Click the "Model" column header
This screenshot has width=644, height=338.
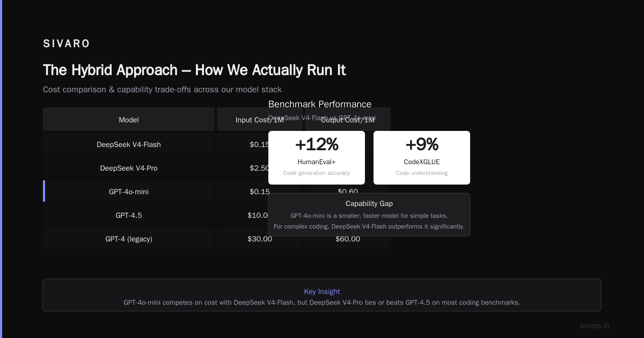tap(129, 120)
